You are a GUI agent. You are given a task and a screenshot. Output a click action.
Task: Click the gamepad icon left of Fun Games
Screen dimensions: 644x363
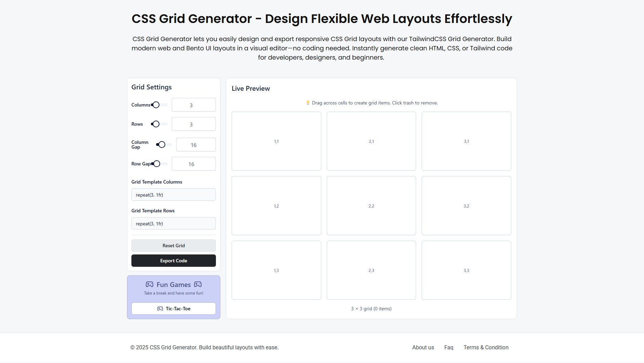(x=150, y=285)
